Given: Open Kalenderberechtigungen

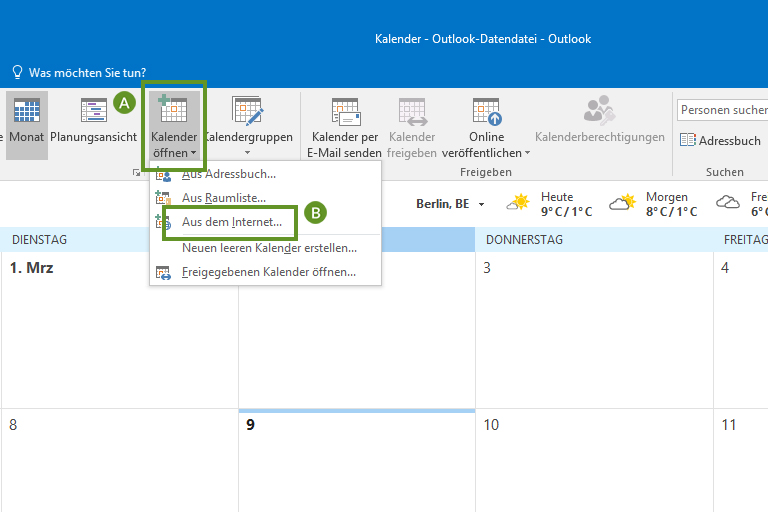Looking at the screenshot, I should coord(600,121).
